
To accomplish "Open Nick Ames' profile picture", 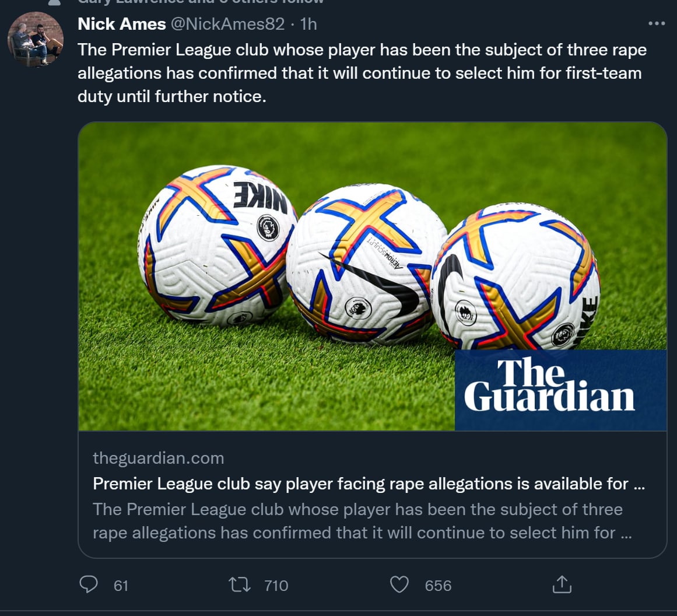I will coord(35,39).
